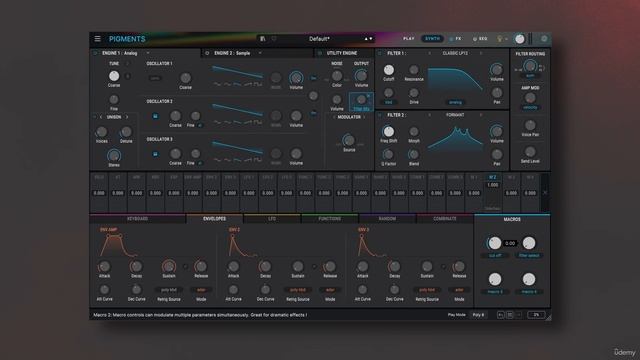Toggle Filter 2 power button
The height and width of the screenshot is (360, 640).
click(x=380, y=115)
